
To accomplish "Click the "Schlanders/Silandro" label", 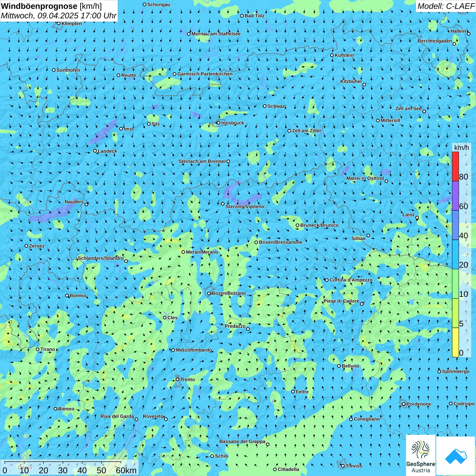I will click(101, 258).
